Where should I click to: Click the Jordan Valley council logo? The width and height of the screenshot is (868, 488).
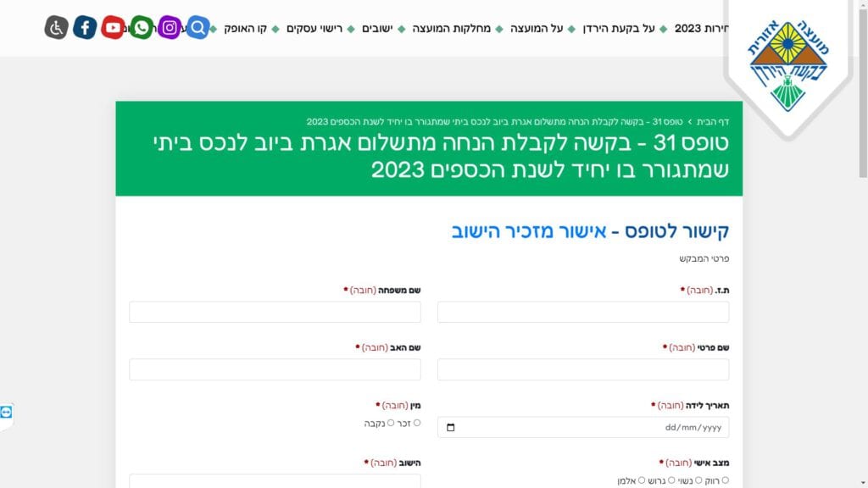pos(787,66)
